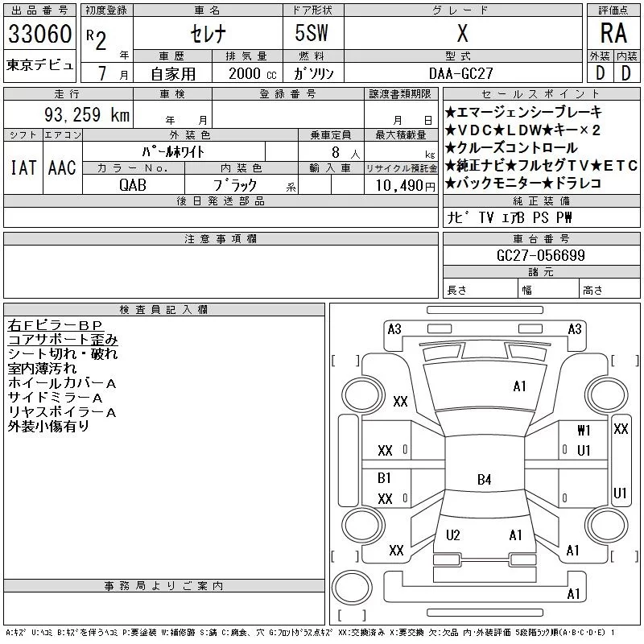Click the top-right A3 bumper marker
Image resolution: width=644 pixels, height=644 pixels.
pos(575,328)
